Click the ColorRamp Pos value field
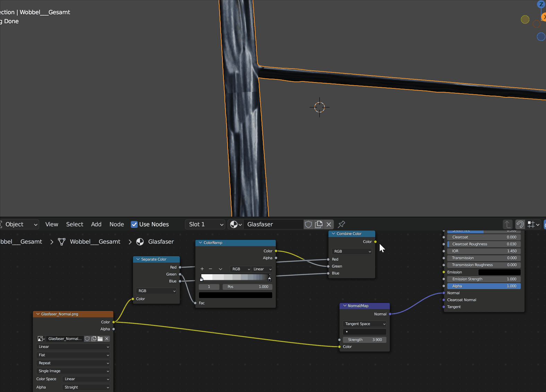The width and height of the screenshot is (546, 392). click(247, 287)
